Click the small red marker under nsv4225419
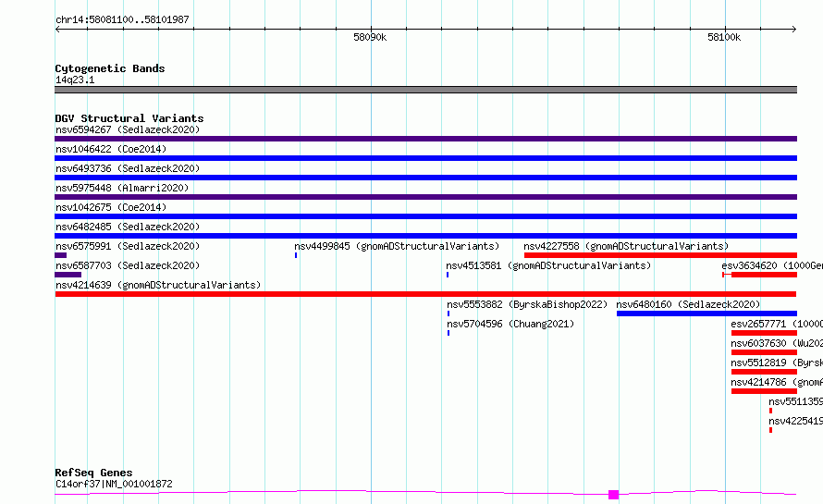Screen dimensions: 823x504 [x=770, y=430]
